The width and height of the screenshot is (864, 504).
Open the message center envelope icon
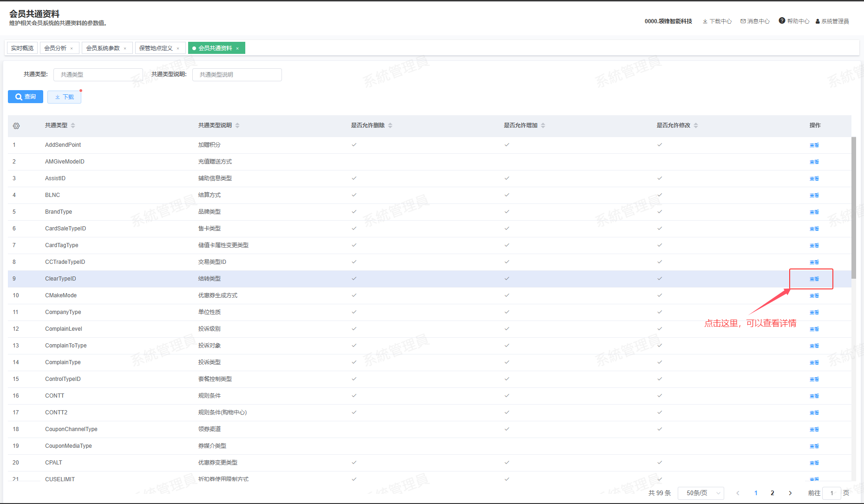[x=743, y=21]
